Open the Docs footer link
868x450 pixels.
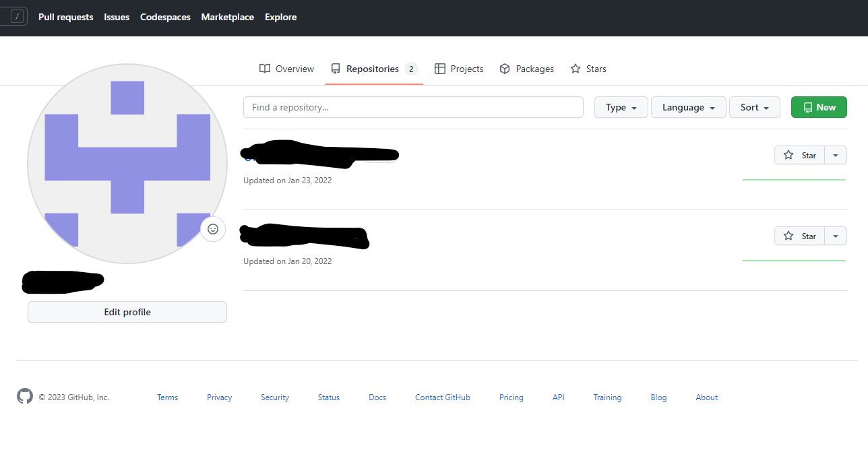tap(377, 397)
